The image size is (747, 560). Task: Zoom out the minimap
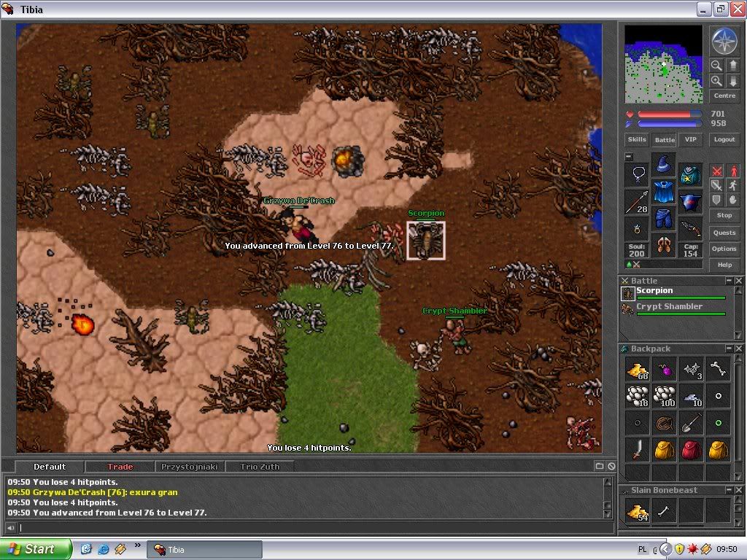click(x=716, y=65)
